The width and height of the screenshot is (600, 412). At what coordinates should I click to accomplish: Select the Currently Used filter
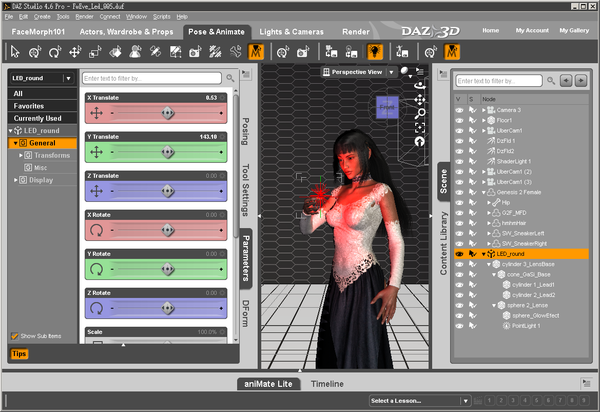click(x=42, y=118)
